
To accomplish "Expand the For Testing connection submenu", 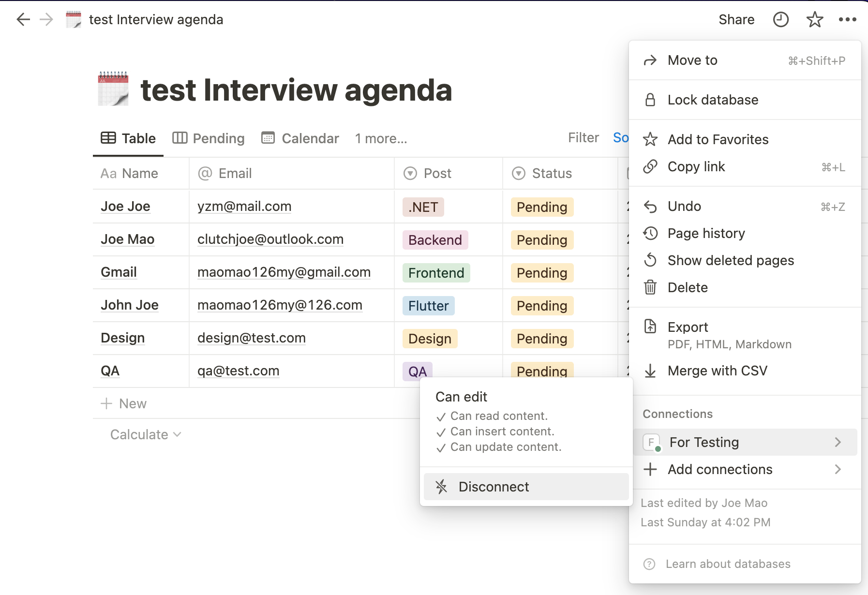I will click(x=838, y=442).
